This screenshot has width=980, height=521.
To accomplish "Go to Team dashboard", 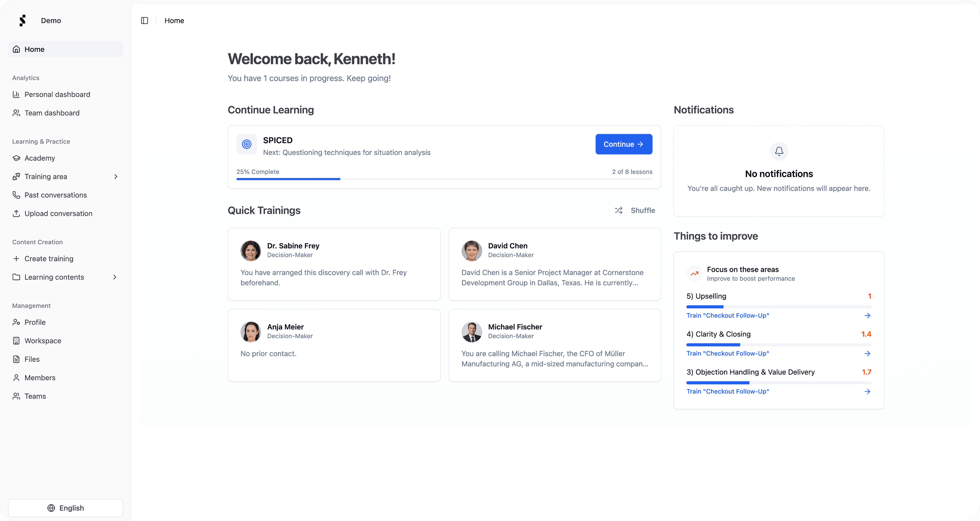I will [52, 113].
